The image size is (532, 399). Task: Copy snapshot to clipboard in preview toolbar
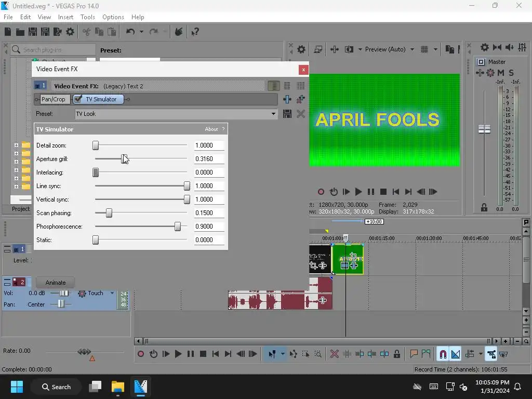click(x=450, y=49)
